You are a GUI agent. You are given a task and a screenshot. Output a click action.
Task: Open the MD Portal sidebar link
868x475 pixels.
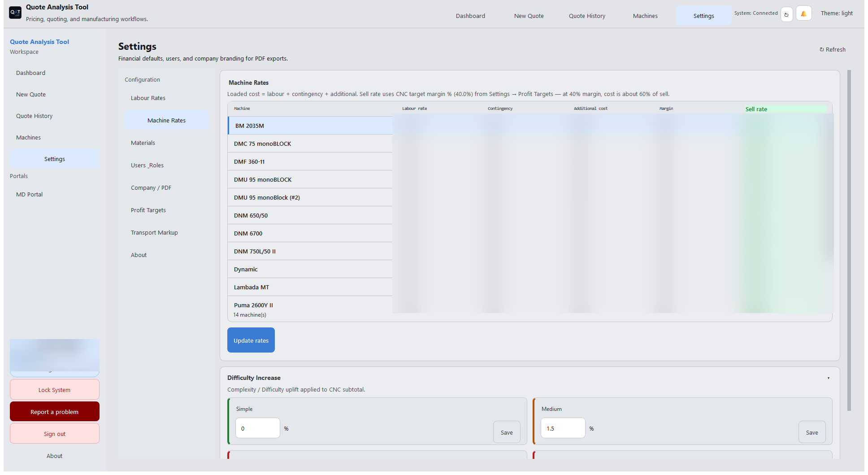pos(54,194)
